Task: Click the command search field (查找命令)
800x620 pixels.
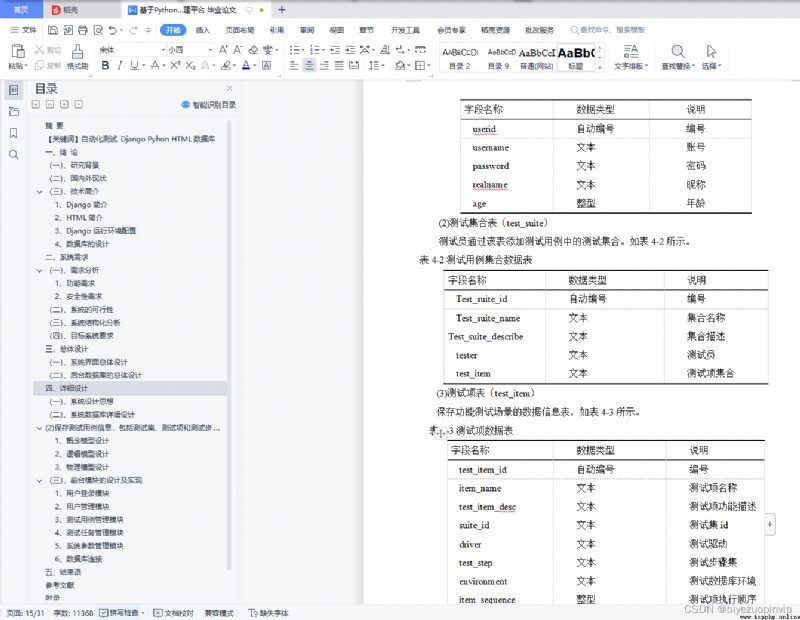Action: (x=608, y=30)
